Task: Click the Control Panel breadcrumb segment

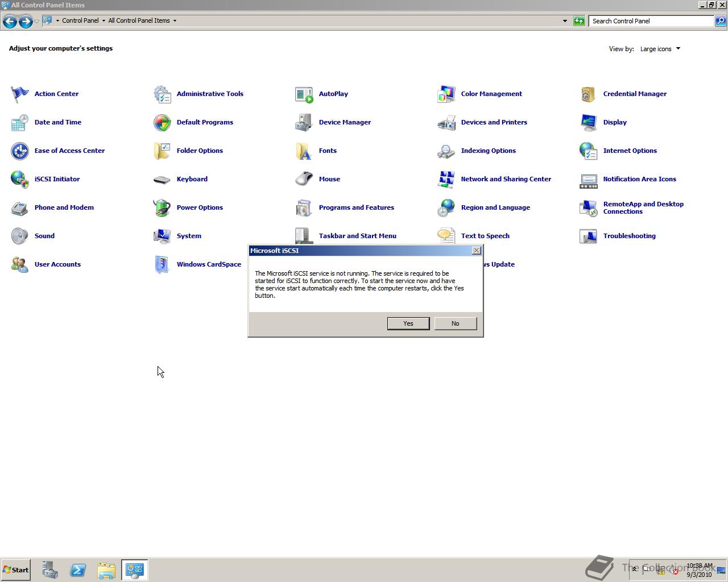Action: point(80,20)
